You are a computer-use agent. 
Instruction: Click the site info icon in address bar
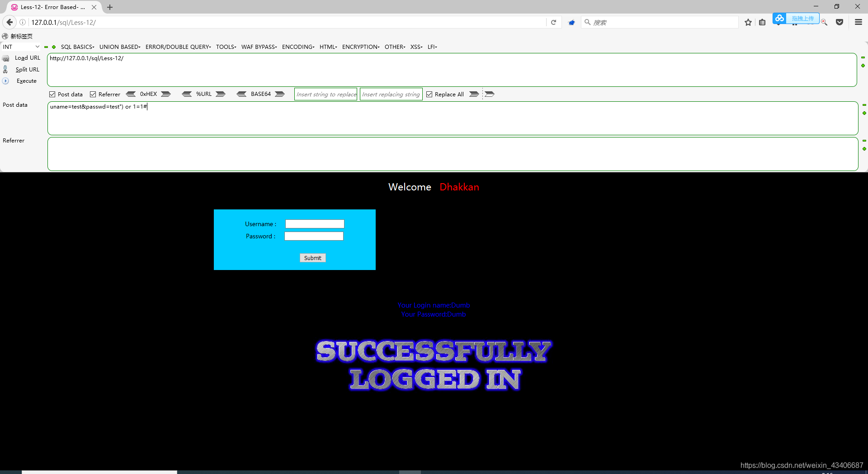[x=23, y=22]
